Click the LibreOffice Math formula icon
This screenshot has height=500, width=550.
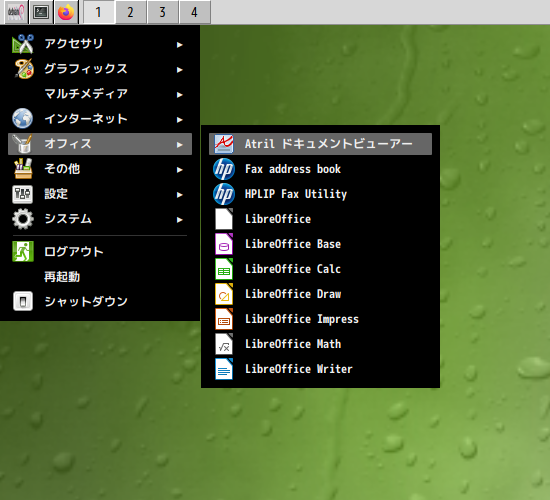224,344
